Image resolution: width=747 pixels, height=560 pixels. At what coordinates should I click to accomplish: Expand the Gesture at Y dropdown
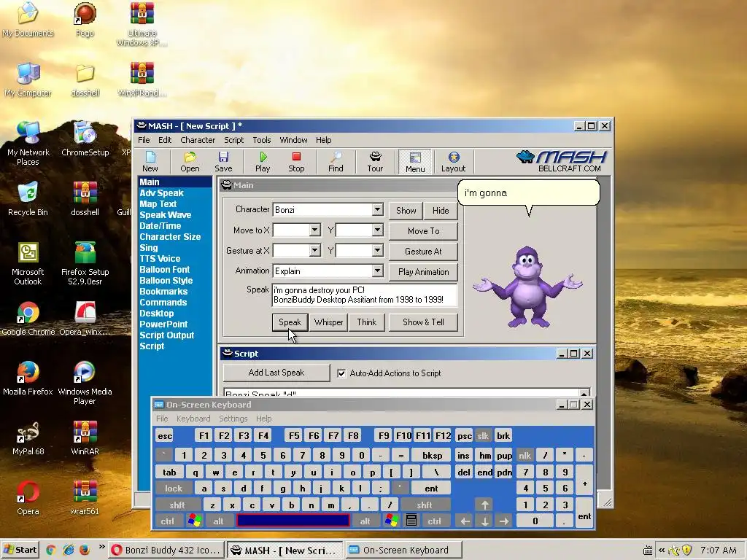[377, 251]
